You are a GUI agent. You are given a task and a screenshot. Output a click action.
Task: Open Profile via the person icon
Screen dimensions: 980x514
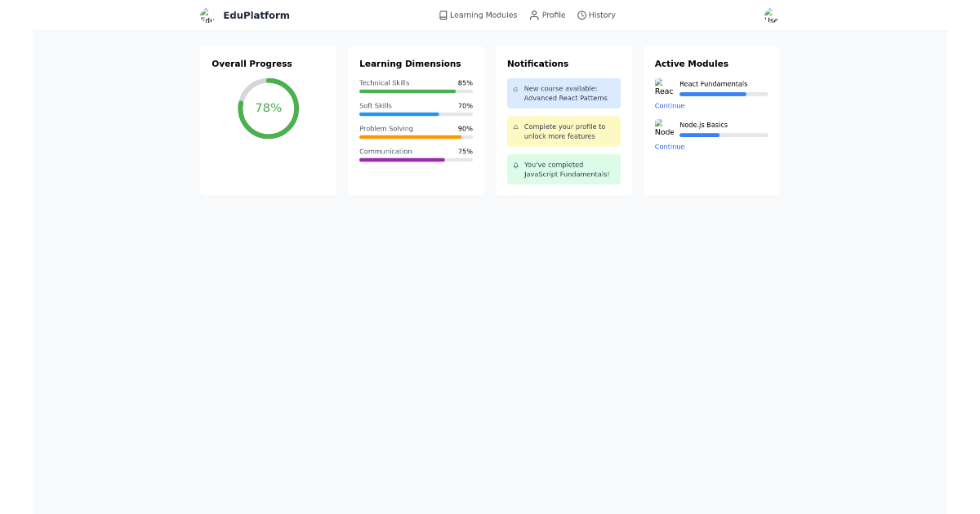[x=533, y=15]
